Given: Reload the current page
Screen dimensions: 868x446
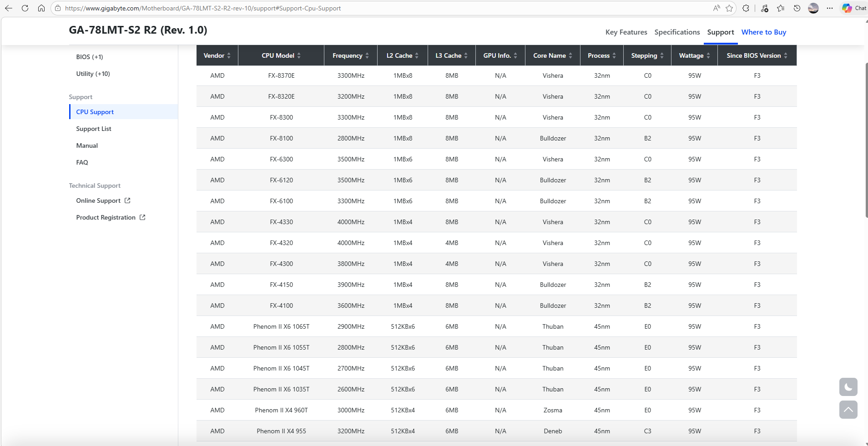Looking at the screenshot, I should pyautogui.click(x=25, y=8).
